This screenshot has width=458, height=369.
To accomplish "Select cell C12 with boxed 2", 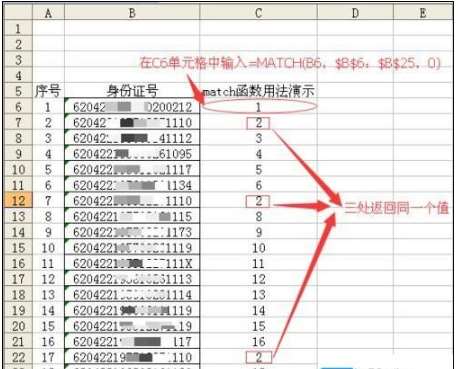I will [x=258, y=201].
